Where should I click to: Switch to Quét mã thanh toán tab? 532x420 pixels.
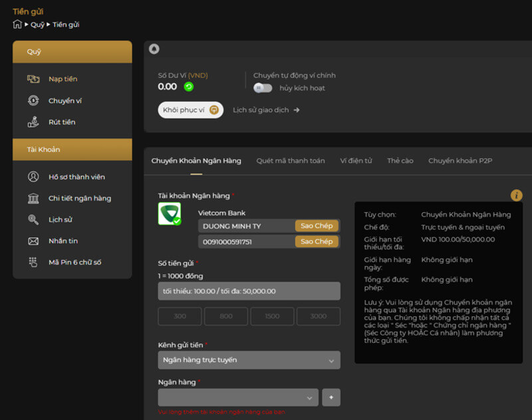click(291, 161)
